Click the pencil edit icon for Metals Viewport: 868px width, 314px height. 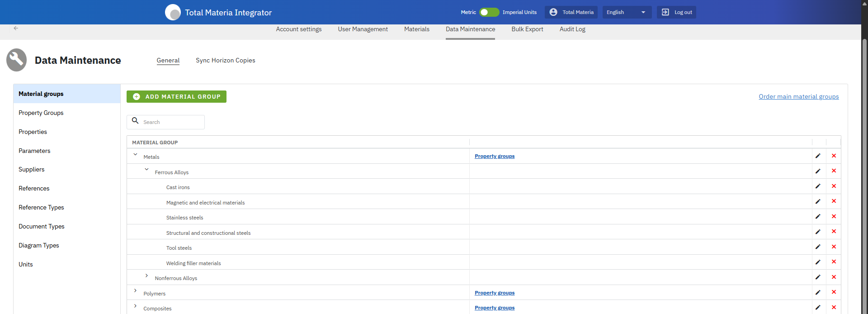(818, 156)
